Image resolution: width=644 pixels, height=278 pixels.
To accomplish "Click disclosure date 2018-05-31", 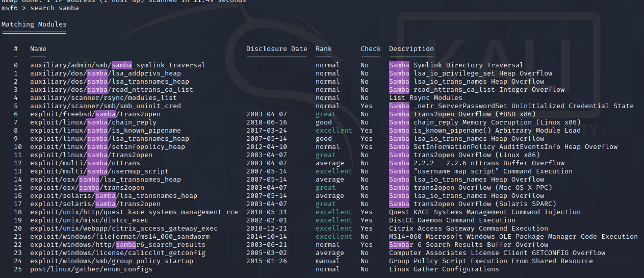I will point(267,212).
